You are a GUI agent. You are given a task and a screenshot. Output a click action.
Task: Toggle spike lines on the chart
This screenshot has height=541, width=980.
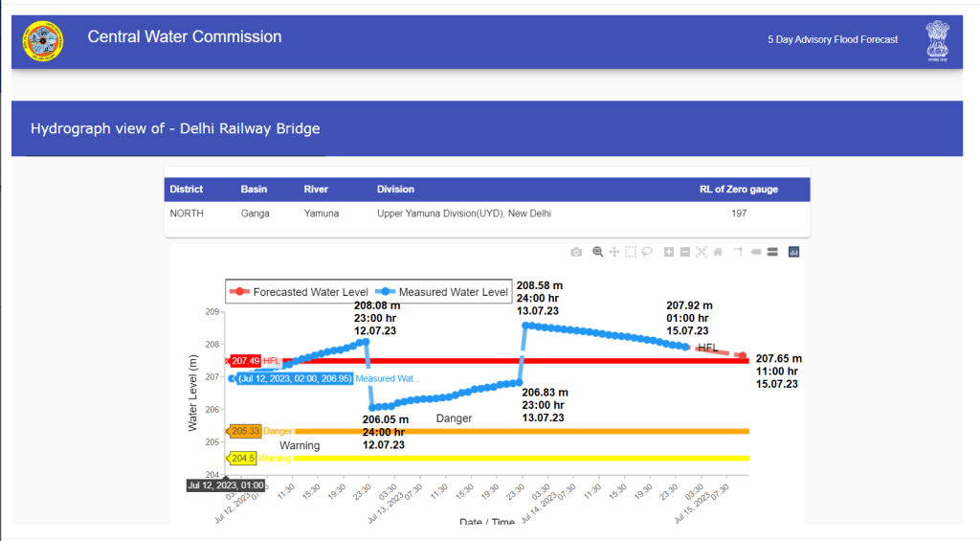click(x=739, y=252)
